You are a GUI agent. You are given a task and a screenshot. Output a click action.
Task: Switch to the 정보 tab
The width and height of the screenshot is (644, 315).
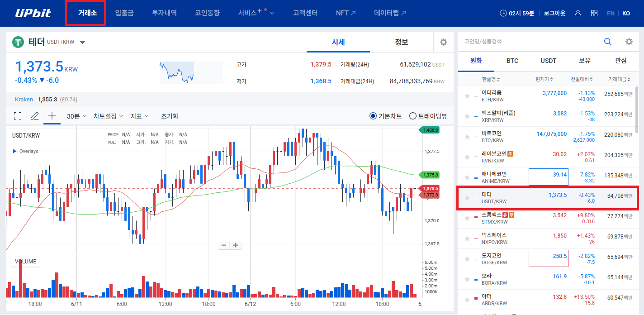[x=402, y=42]
